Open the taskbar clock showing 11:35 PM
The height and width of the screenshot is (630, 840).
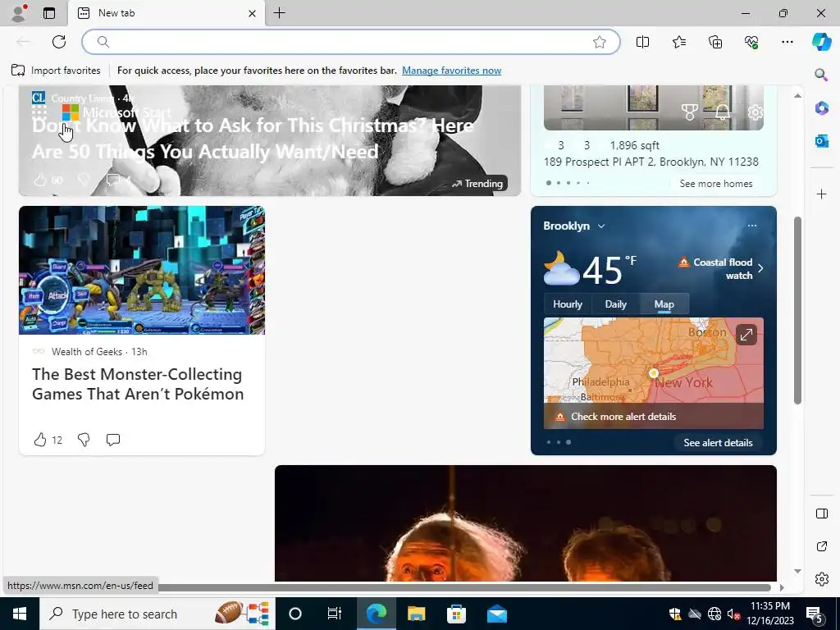[x=769, y=614]
